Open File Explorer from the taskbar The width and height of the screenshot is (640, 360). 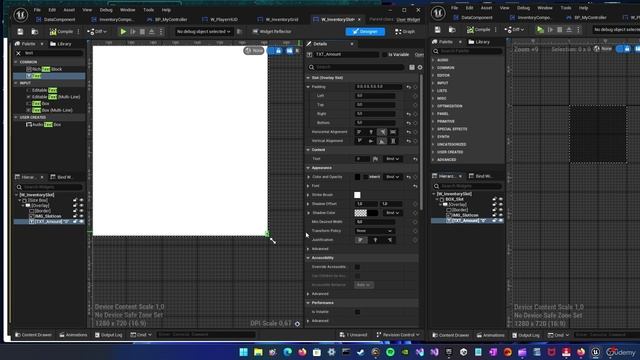258,352
